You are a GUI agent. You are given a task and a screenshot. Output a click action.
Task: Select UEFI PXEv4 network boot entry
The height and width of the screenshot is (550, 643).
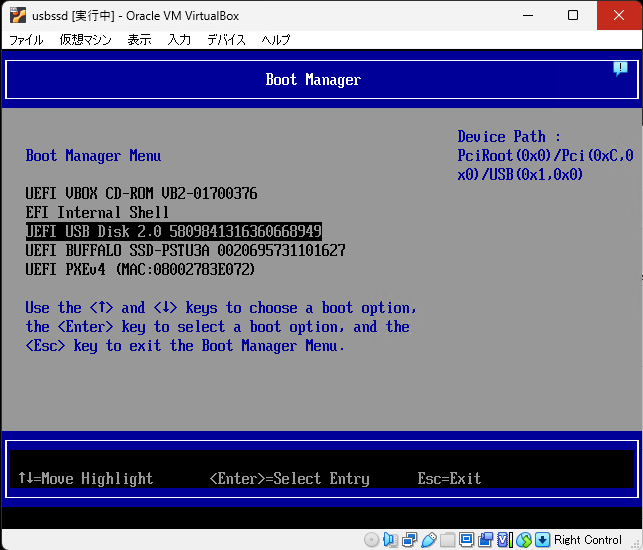point(140,270)
